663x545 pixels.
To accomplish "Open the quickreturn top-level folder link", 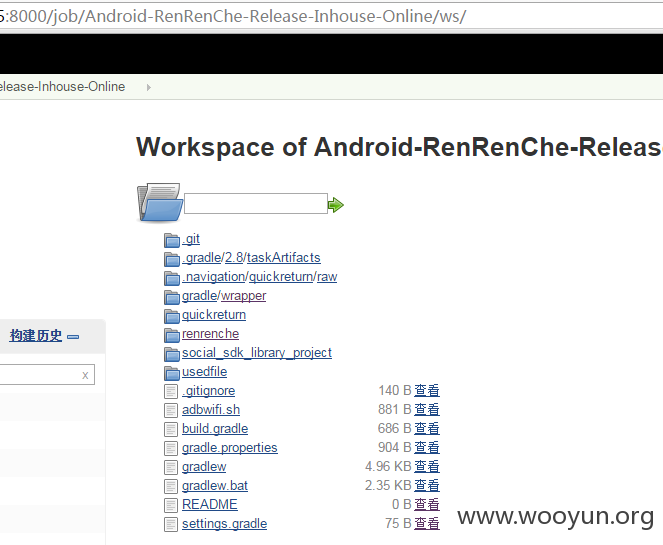I will [214, 315].
